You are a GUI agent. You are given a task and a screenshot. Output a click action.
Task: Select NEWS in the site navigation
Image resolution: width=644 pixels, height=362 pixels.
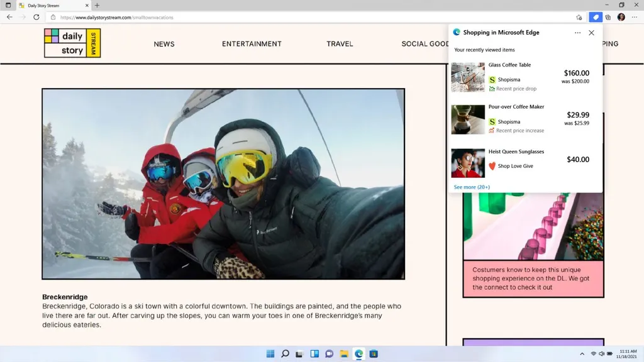click(x=164, y=44)
